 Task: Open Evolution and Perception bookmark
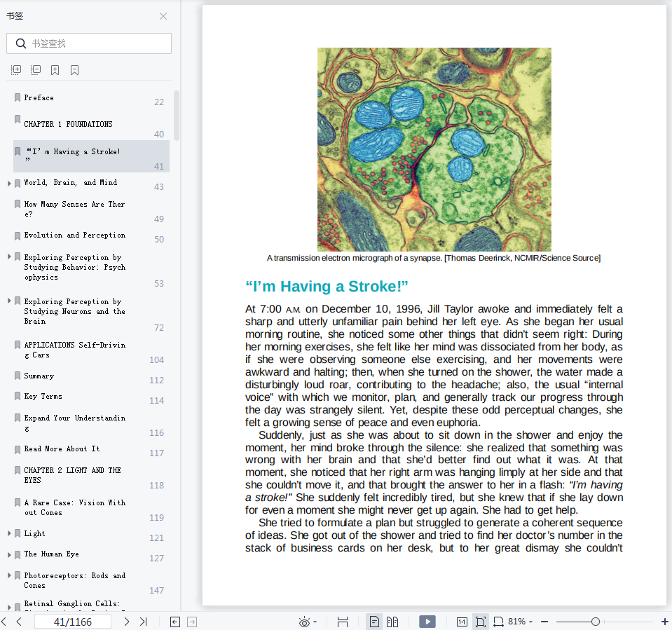[74, 235]
